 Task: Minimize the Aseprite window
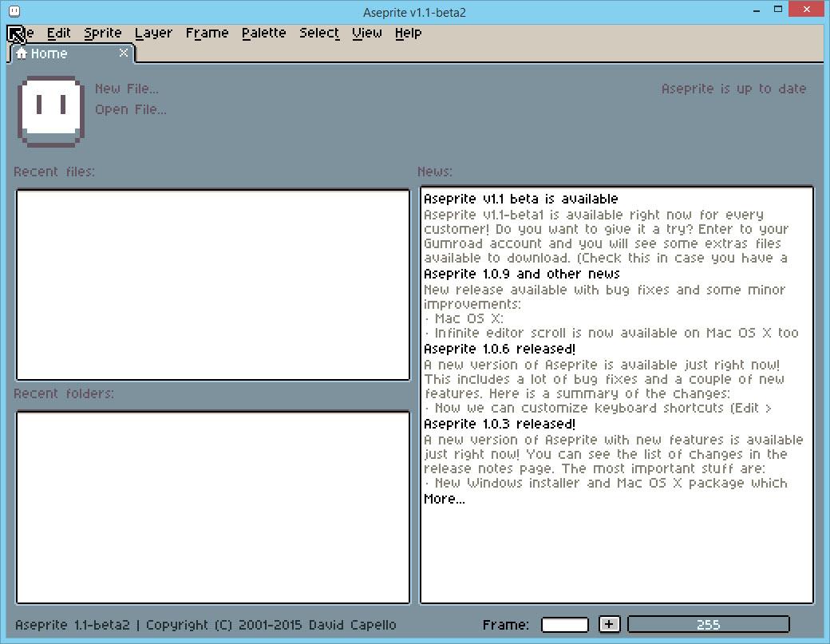tap(757, 10)
